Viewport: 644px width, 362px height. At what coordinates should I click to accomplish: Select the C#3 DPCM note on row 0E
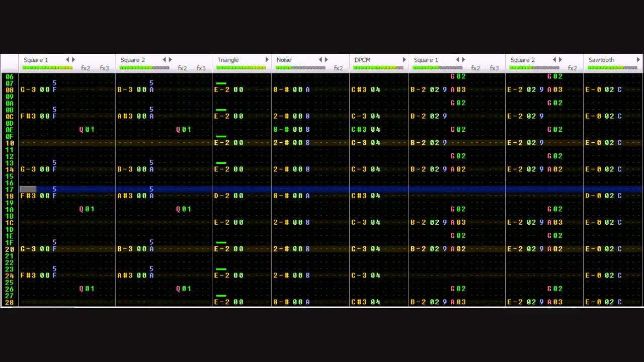(359, 129)
